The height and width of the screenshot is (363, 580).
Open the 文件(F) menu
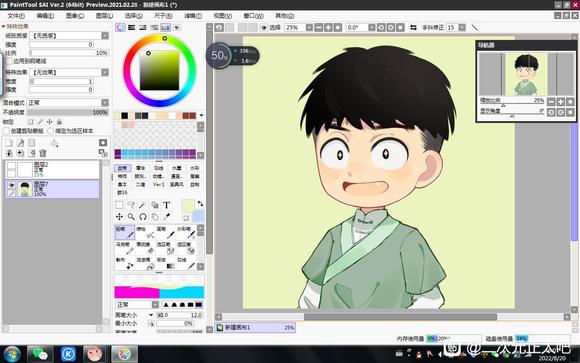click(x=16, y=16)
